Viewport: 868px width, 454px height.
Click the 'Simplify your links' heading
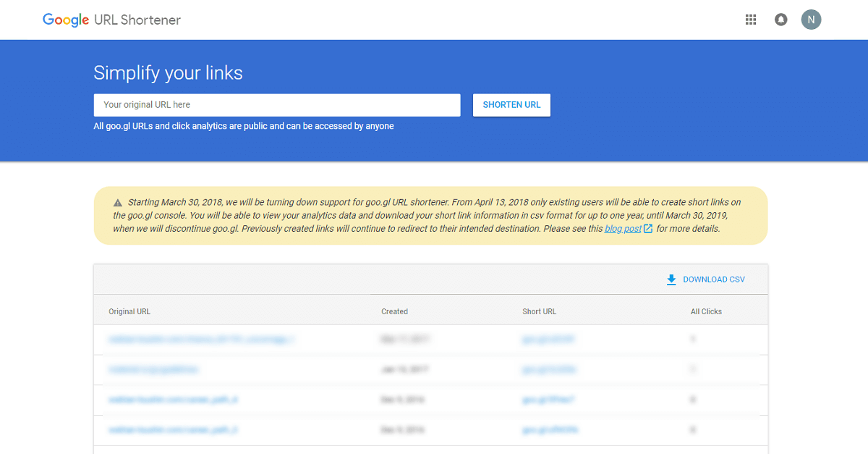(x=168, y=73)
